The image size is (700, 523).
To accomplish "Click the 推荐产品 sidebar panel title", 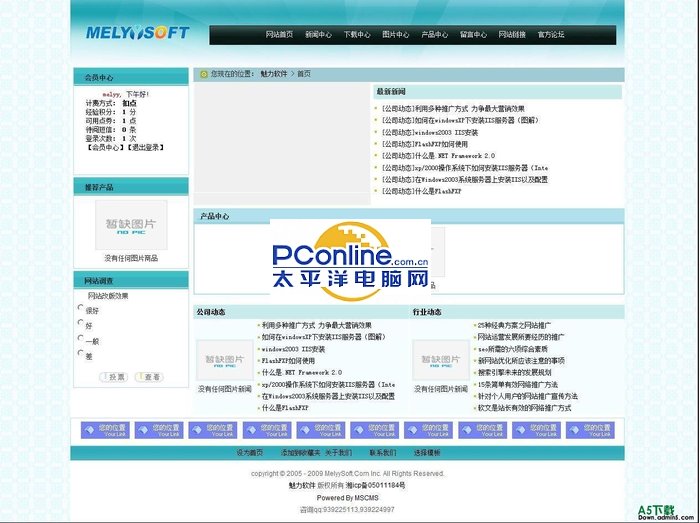I will click(99, 187).
